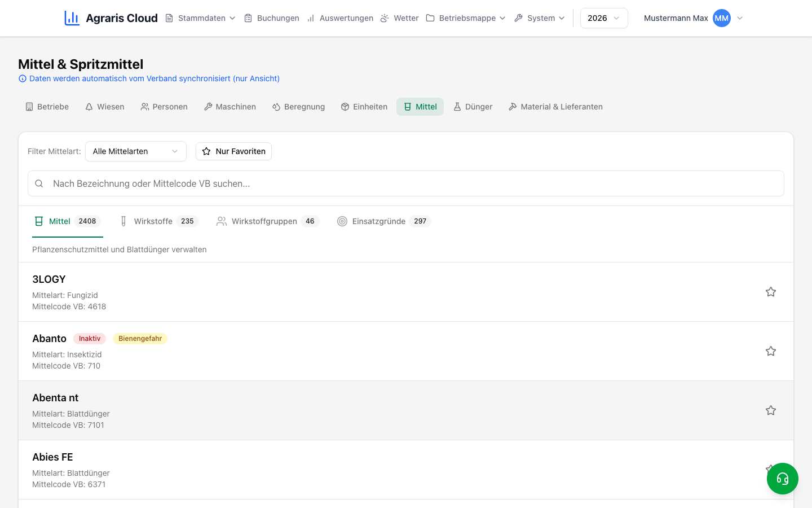Open the Alle Mittelarten dropdown
This screenshot has width=812, height=508.
click(136, 151)
